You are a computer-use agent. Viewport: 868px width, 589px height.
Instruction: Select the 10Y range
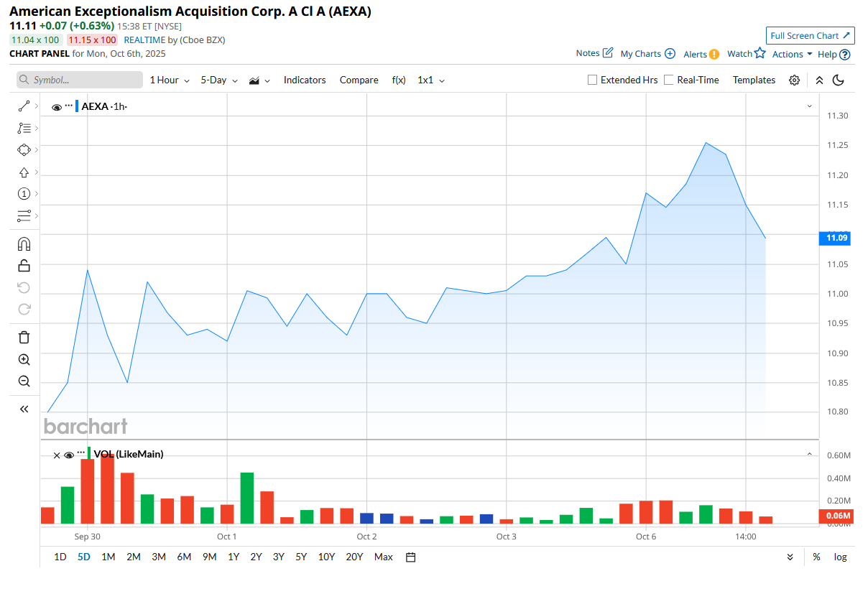pos(326,557)
